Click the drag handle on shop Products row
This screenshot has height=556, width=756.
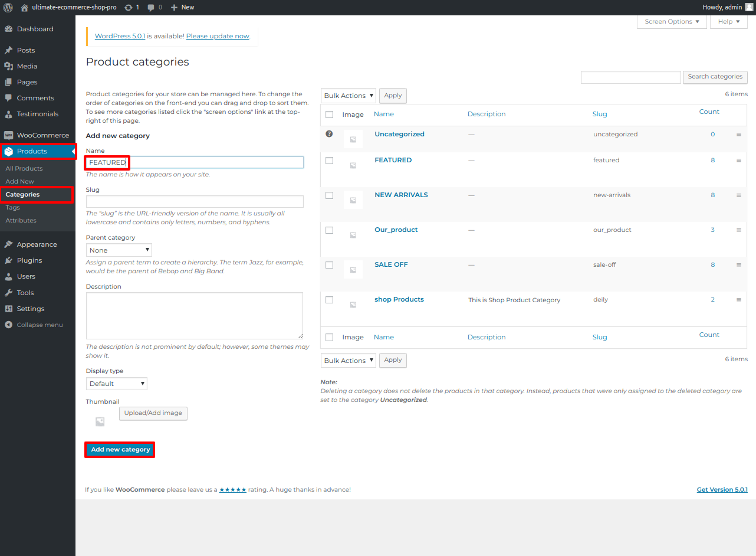click(738, 300)
